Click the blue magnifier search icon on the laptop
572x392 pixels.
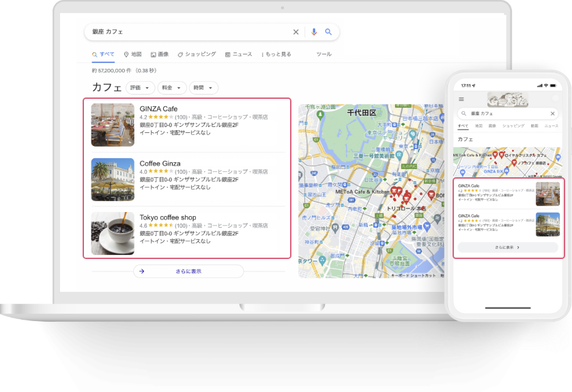(328, 32)
